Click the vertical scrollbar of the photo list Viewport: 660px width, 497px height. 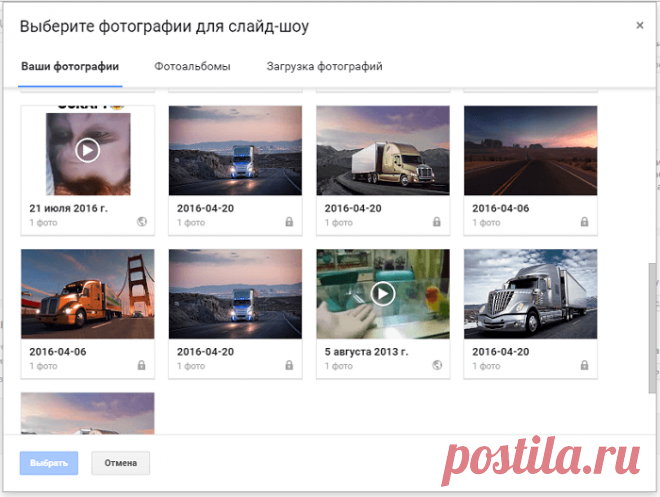coord(652,328)
